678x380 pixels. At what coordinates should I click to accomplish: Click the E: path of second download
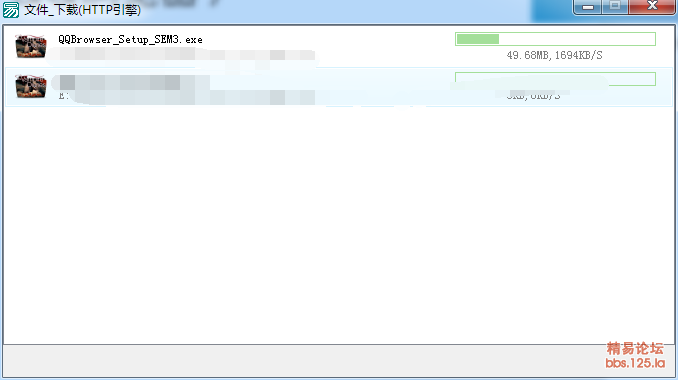pyautogui.click(x=64, y=96)
